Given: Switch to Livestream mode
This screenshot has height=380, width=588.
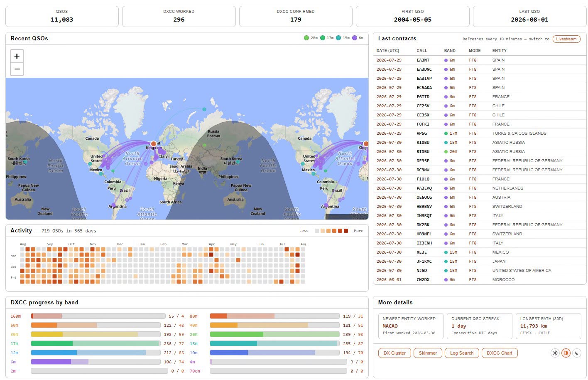Looking at the screenshot, I should pos(566,39).
